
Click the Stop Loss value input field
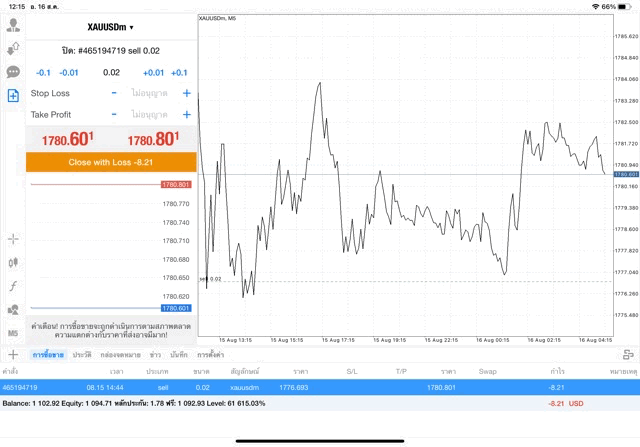150,93
